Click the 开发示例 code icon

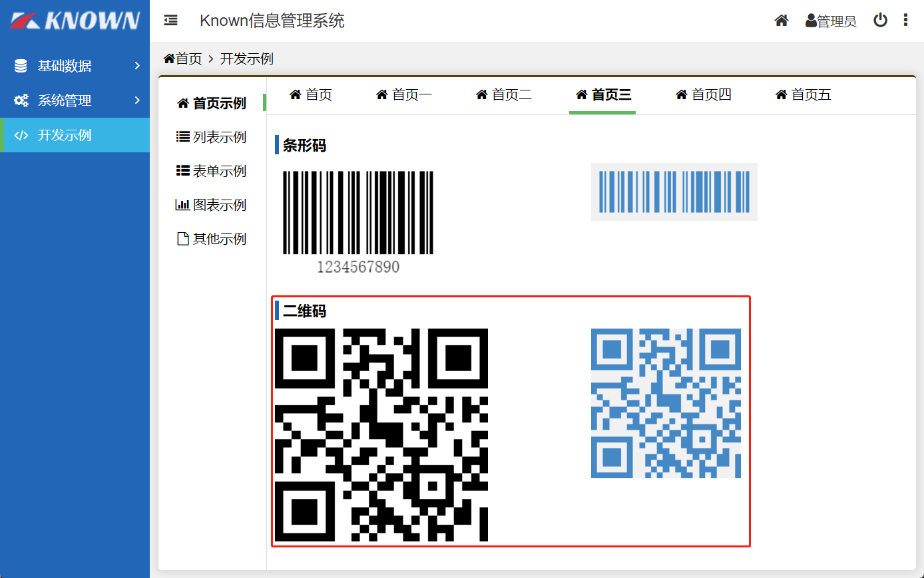click(x=21, y=135)
